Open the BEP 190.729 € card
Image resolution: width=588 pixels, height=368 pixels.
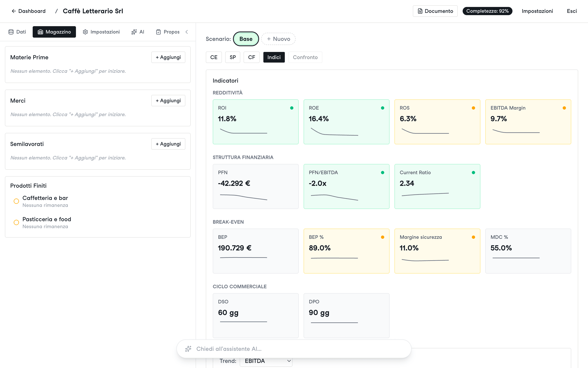pyautogui.click(x=256, y=251)
